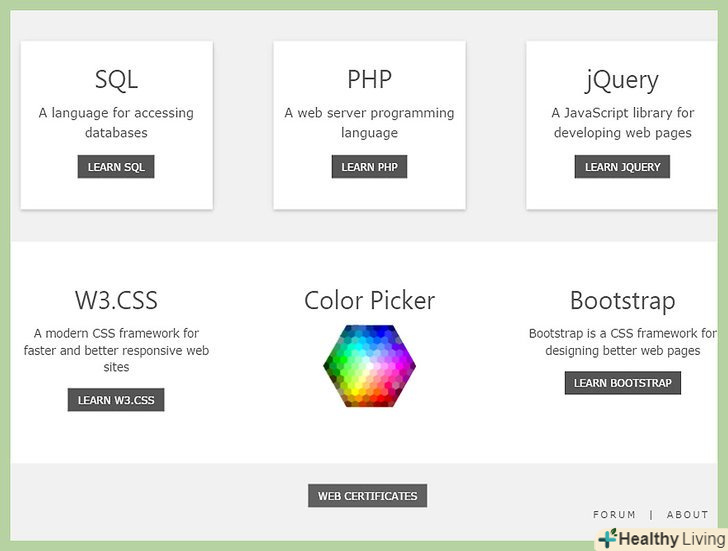Click the Bootstrap section heading

click(622, 301)
